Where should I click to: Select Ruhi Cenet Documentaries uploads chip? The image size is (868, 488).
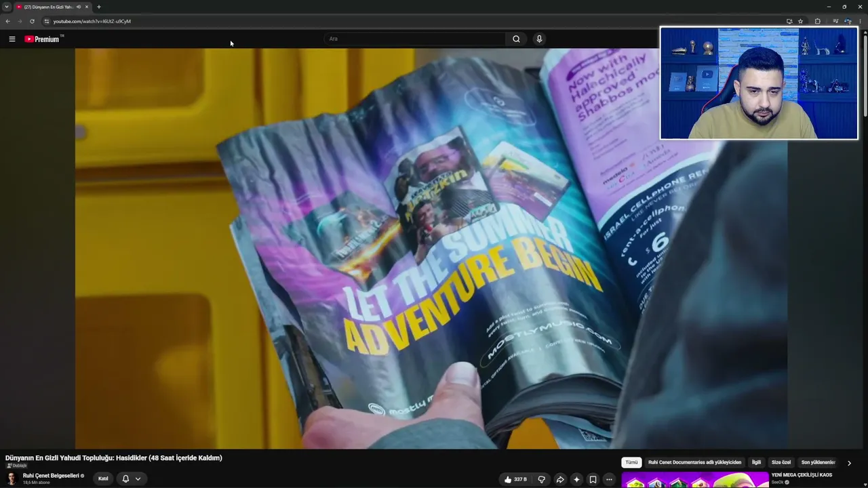click(695, 462)
